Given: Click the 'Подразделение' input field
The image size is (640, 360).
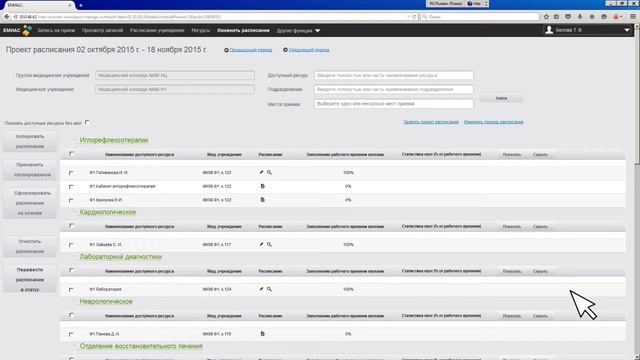Looking at the screenshot, I should tap(394, 89).
